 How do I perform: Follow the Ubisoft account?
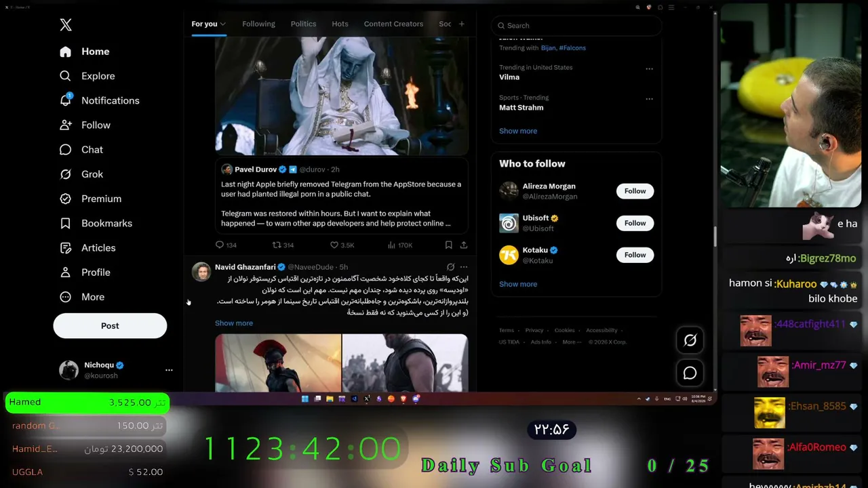click(635, 223)
